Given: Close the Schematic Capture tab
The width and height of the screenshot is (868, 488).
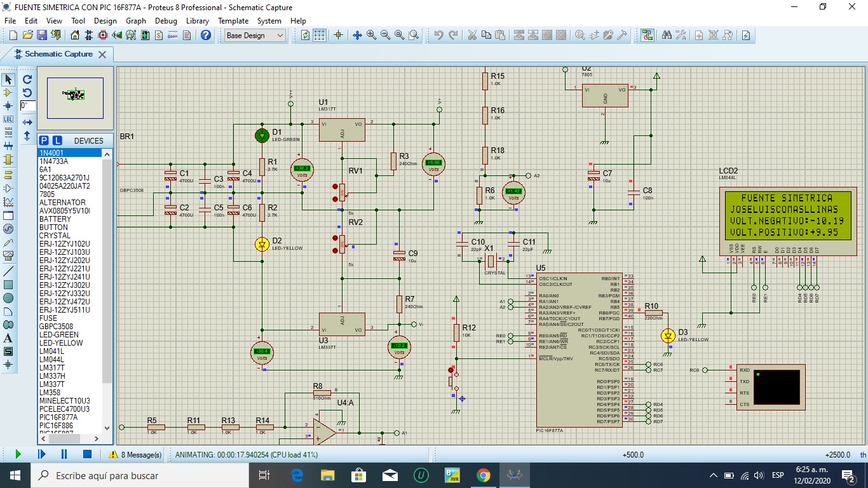Looking at the screenshot, I should tap(102, 55).
